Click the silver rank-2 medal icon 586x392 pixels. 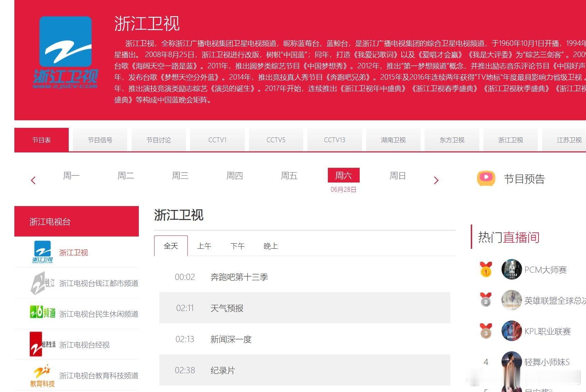coord(486,300)
